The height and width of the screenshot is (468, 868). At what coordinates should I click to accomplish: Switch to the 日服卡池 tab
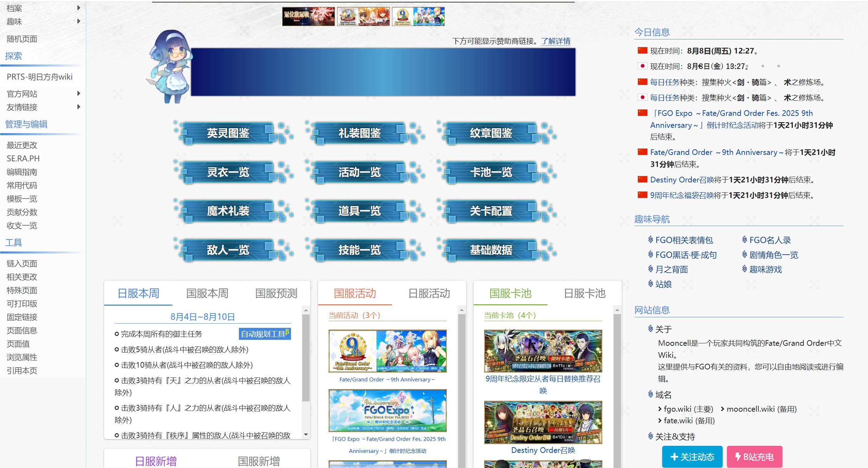[584, 293]
